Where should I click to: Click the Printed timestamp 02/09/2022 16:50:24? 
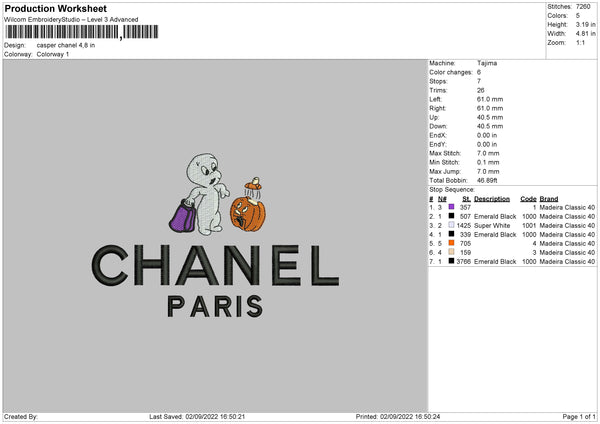[410, 416]
